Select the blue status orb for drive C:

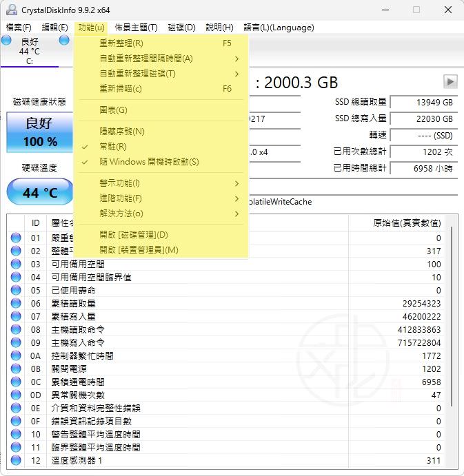click(x=6, y=40)
